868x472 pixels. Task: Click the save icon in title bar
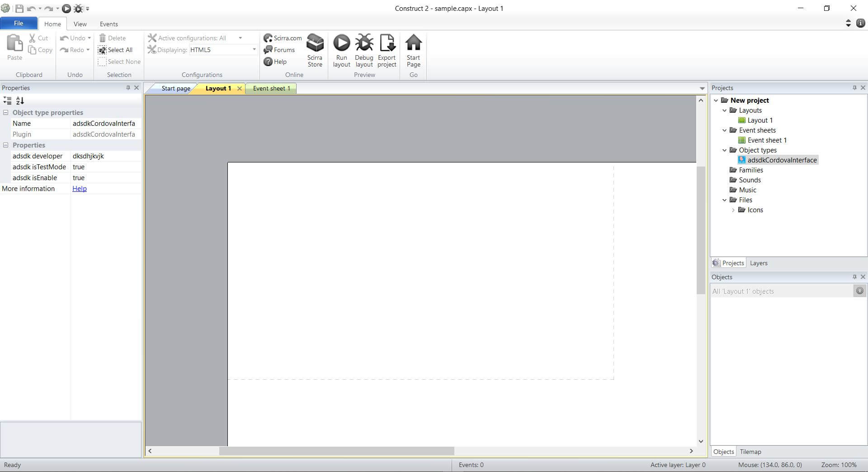click(x=19, y=8)
